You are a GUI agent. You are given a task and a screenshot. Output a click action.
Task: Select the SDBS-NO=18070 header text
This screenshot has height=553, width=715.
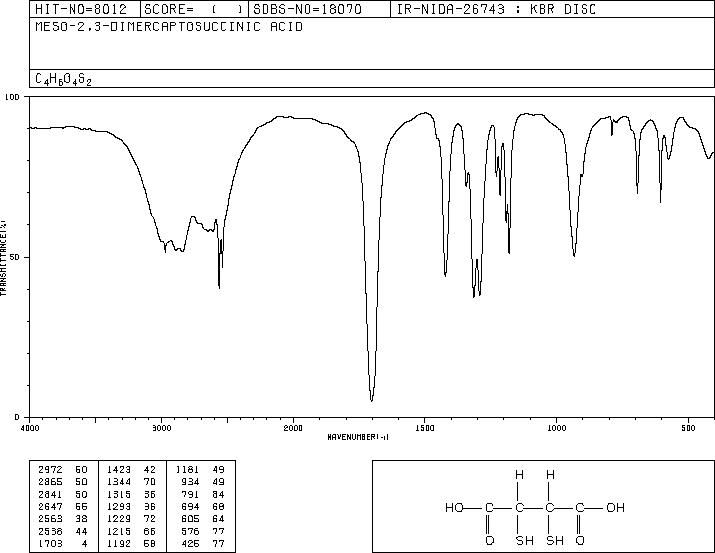point(307,9)
